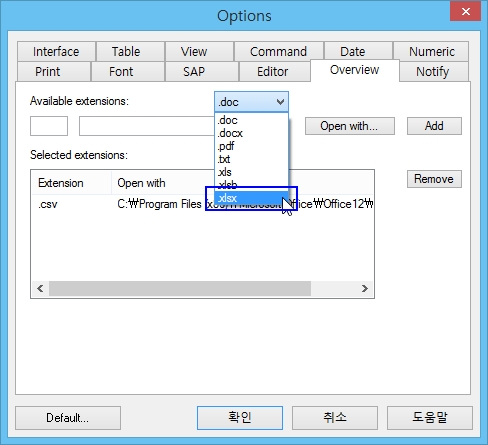
Task: Click the Default... button
Action: click(68, 418)
